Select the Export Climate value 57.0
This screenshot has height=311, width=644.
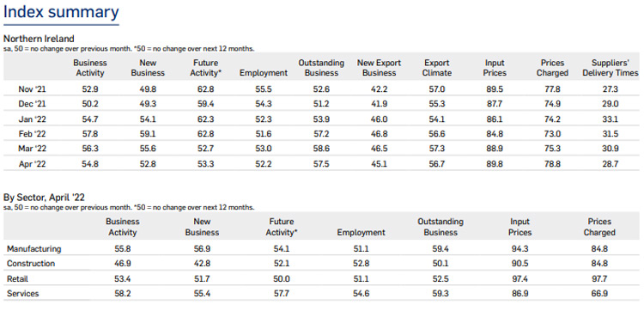pos(436,88)
